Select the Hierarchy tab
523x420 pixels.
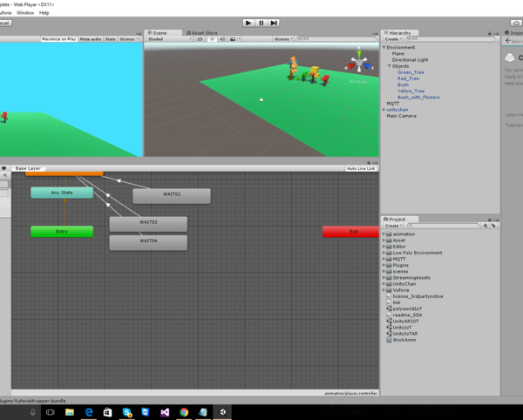pos(399,32)
